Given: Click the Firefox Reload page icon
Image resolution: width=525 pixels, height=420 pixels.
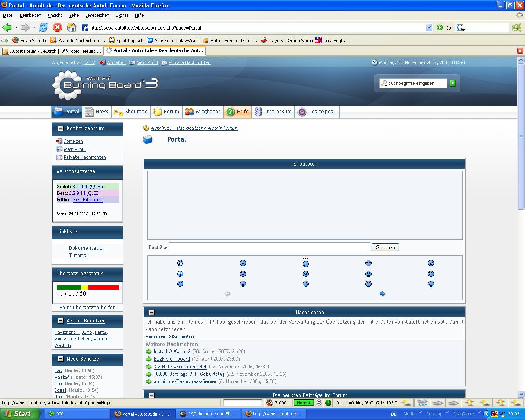Looking at the screenshot, I should tap(43, 27).
